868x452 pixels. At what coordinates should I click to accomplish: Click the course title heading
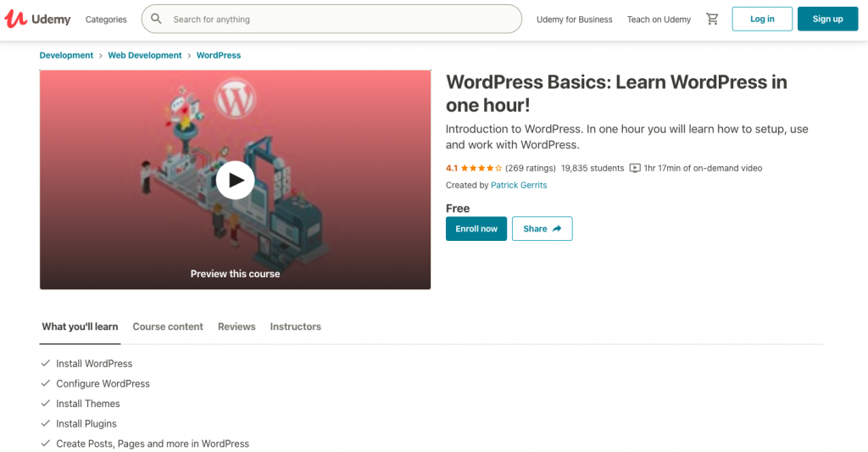[616, 93]
